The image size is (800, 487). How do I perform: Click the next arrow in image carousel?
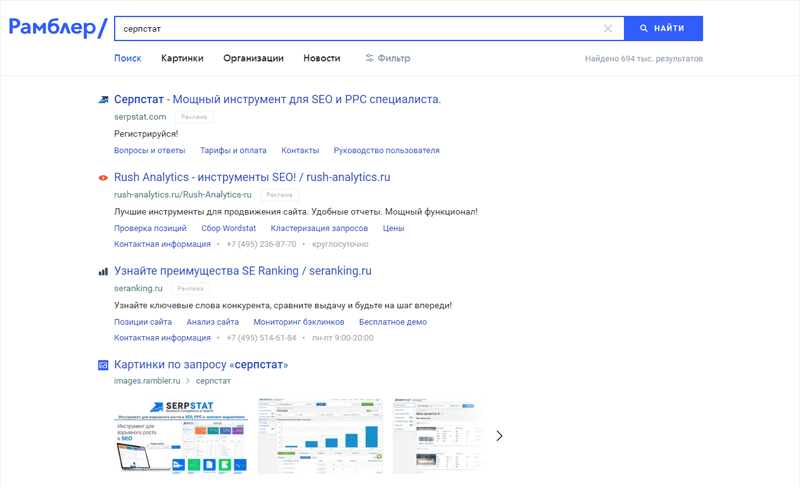click(499, 436)
